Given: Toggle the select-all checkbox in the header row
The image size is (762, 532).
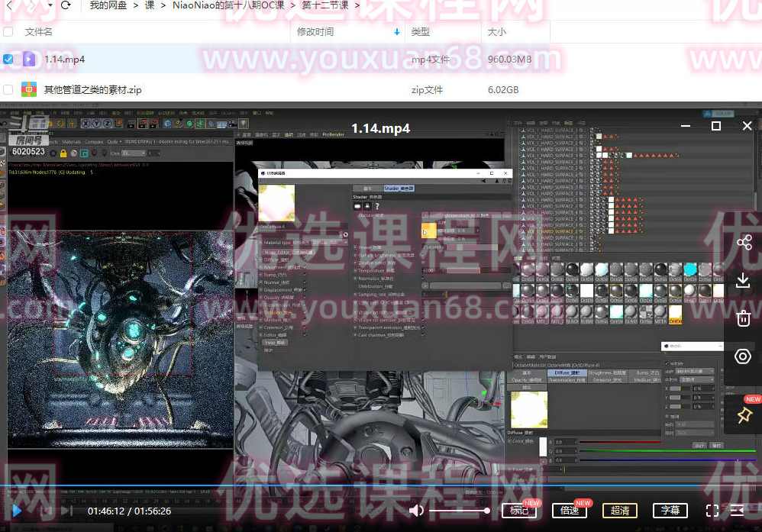Looking at the screenshot, I should coord(9,31).
